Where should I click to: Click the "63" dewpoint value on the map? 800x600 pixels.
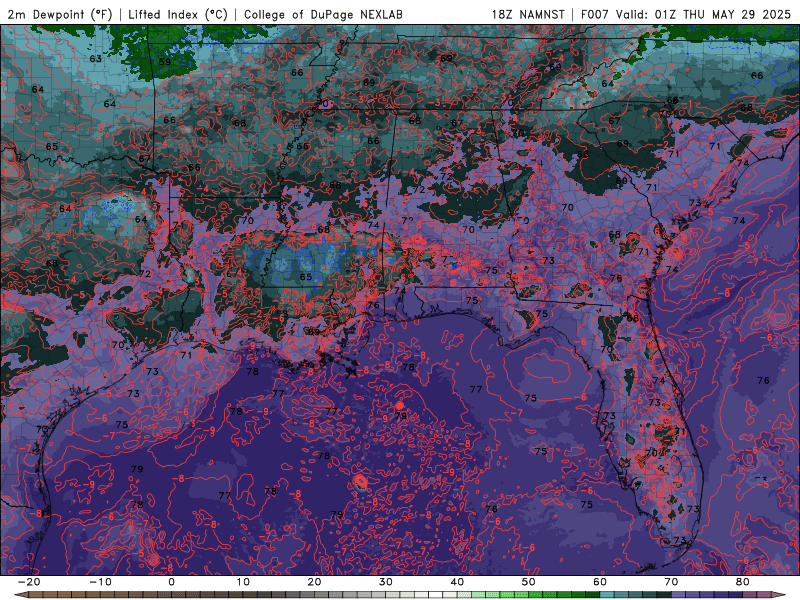(x=95, y=59)
